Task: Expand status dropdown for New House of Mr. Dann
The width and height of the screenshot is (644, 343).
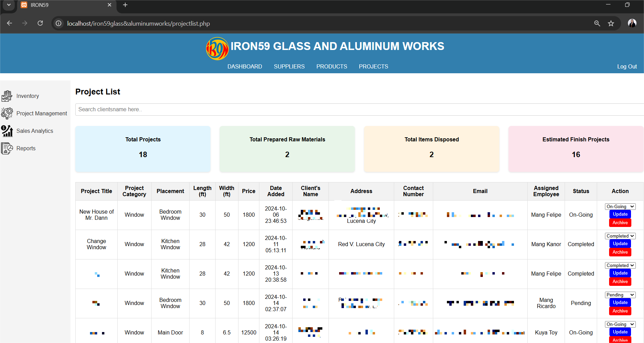Action: [x=620, y=206]
